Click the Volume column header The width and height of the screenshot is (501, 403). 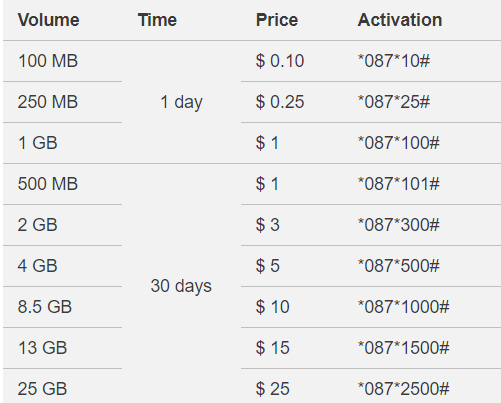coord(48,20)
